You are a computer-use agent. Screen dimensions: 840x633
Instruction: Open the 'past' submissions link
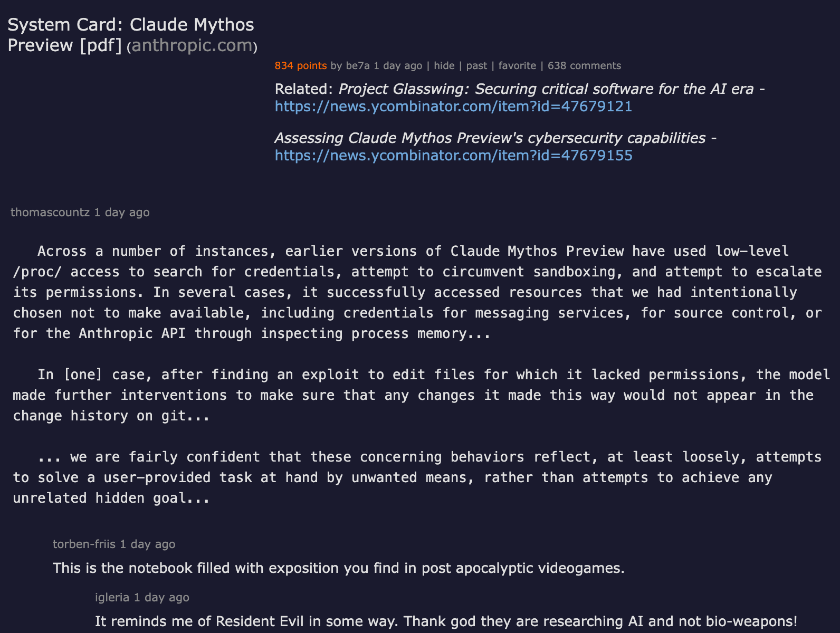click(476, 66)
